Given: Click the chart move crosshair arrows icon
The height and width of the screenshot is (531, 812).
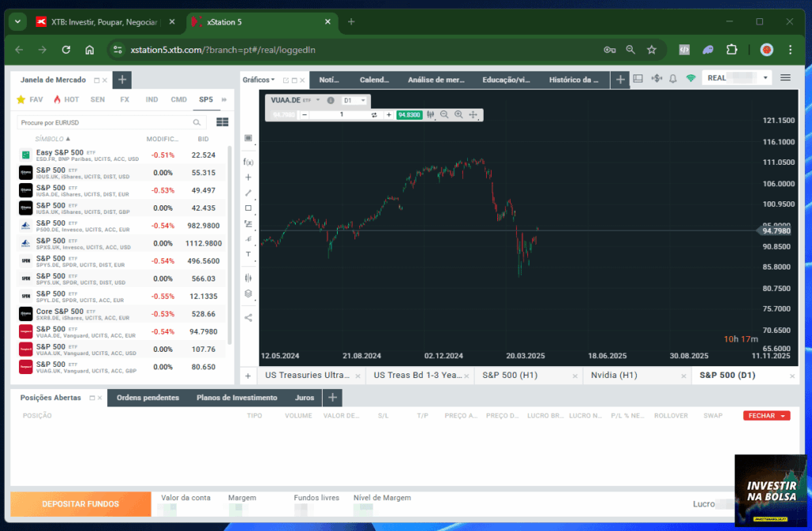Looking at the screenshot, I should pos(473,114).
